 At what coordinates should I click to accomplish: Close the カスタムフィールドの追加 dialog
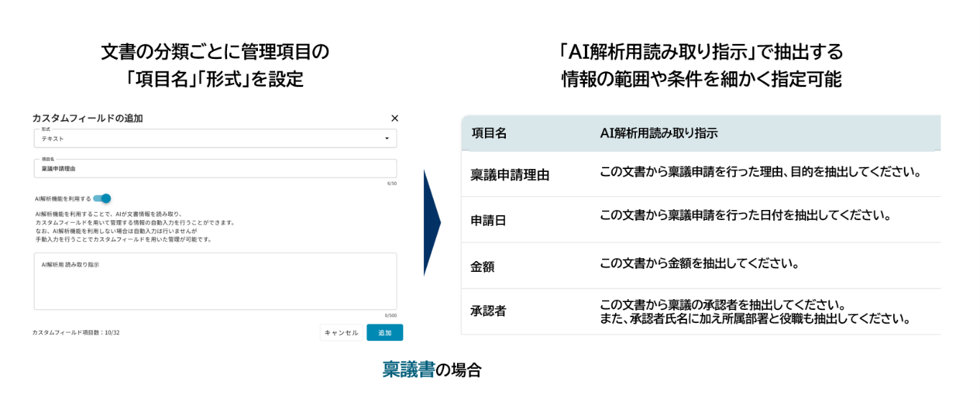click(x=394, y=118)
